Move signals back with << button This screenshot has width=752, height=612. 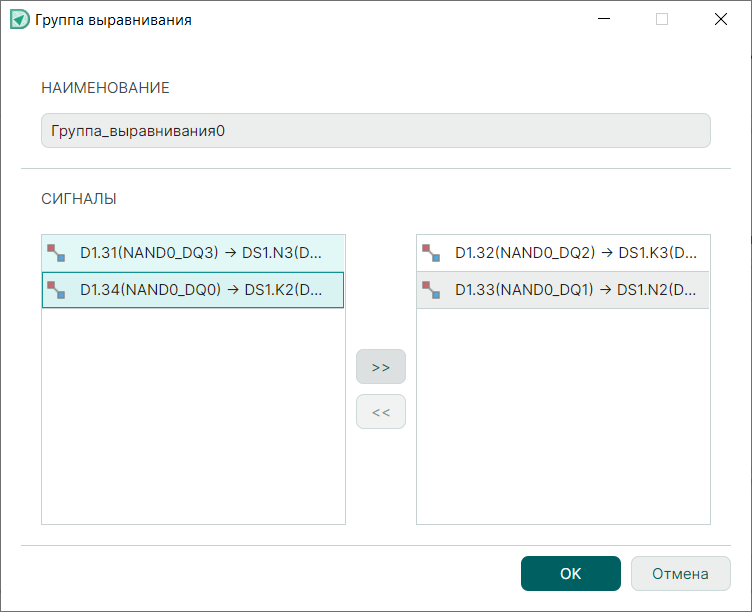381,412
